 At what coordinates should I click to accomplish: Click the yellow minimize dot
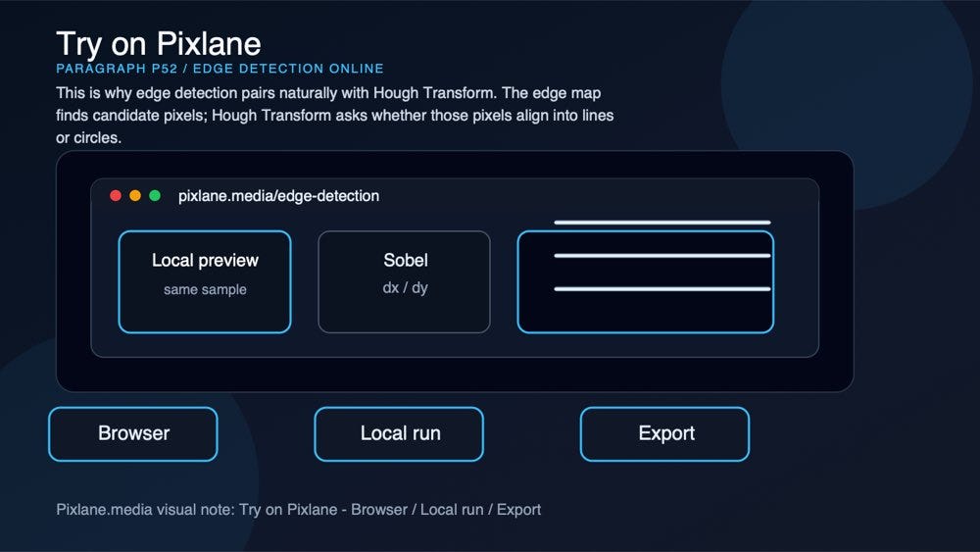[135, 196]
